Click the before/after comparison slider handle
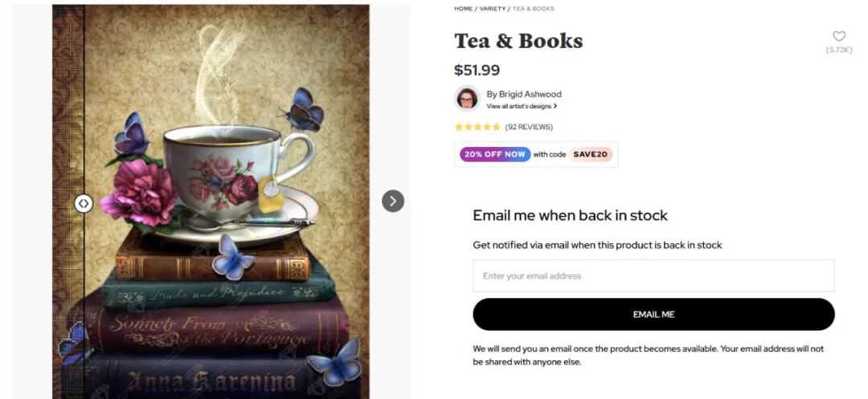This screenshot has width=868, height=399. 83,203
